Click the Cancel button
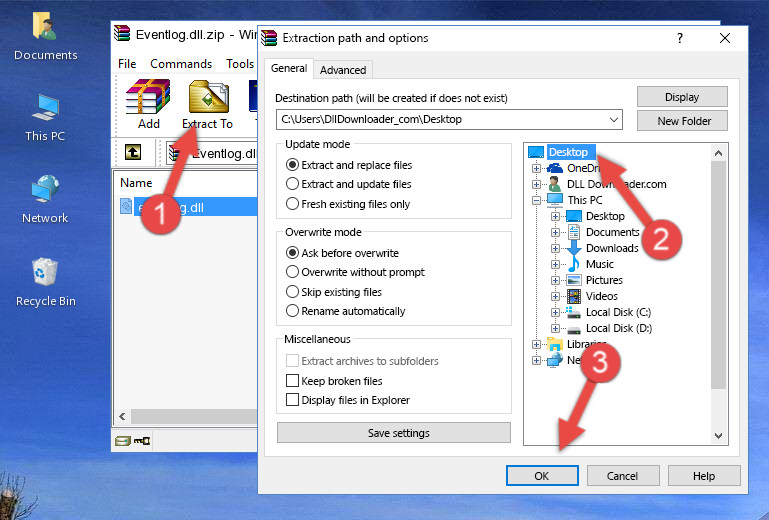The image size is (769, 520). (623, 476)
